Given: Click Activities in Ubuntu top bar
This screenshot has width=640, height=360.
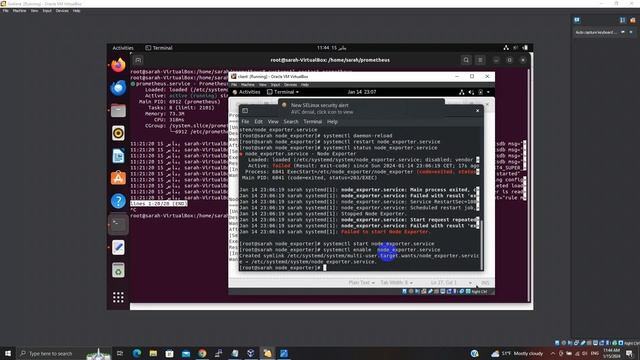Looking at the screenshot, I should 123,48.
